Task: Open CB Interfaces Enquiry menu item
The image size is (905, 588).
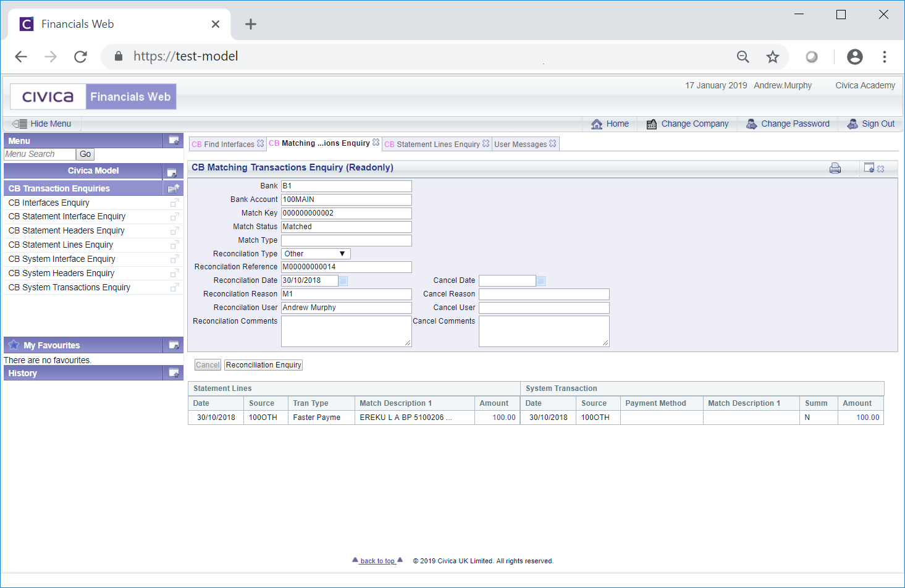Action: [49, 203]
